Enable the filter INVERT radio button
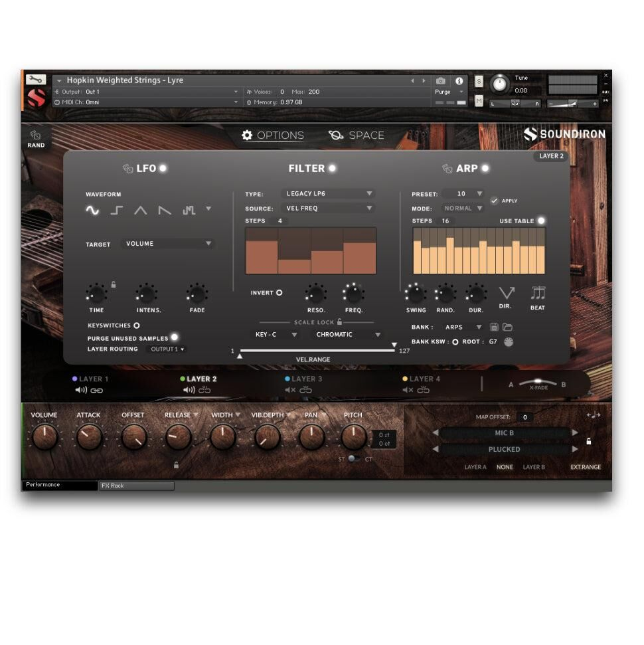644x645 pixels. pos(279,292)
